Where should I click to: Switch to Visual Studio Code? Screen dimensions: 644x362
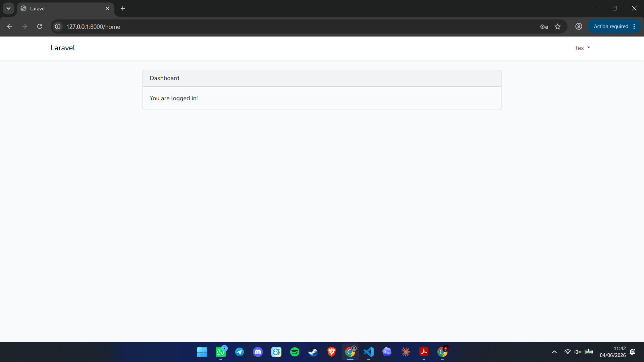[369, 352]
